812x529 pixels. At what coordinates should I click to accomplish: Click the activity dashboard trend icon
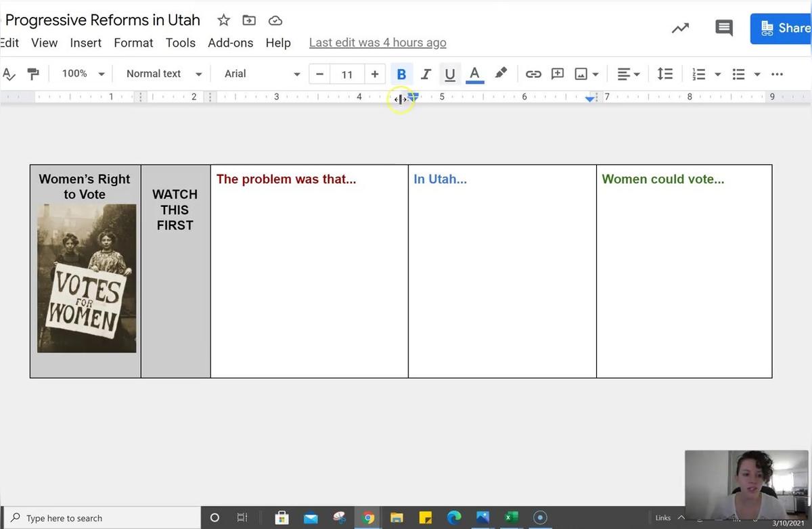tap(680, 28)
